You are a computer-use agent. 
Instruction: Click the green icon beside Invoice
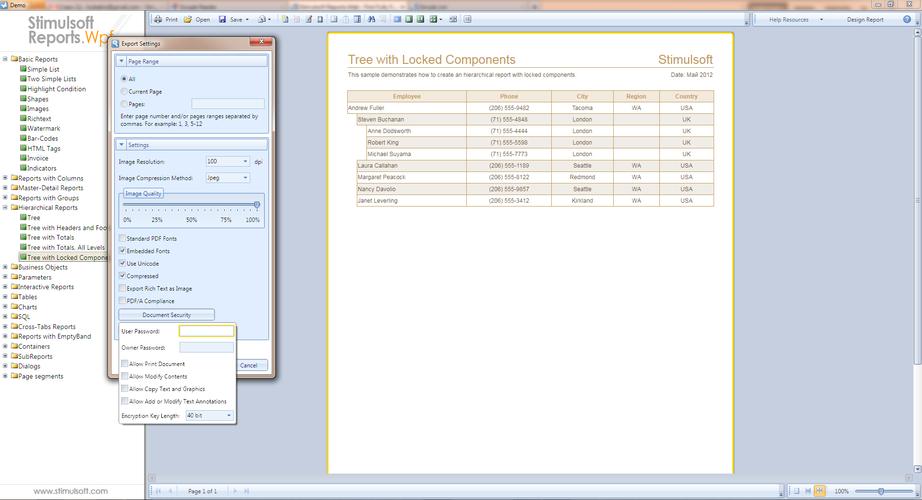[24, 158]
